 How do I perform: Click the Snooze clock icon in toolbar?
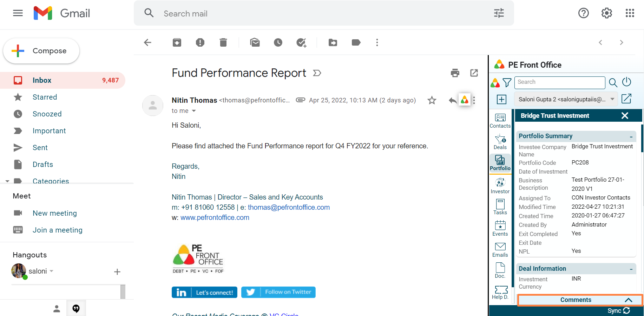(x=278, y=42)
